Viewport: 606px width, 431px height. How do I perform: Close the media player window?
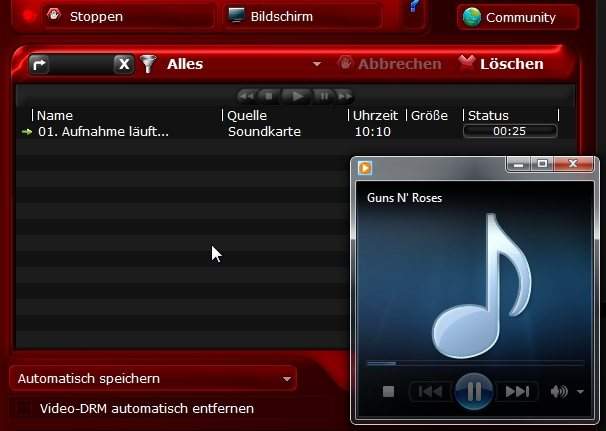[573, 164]
